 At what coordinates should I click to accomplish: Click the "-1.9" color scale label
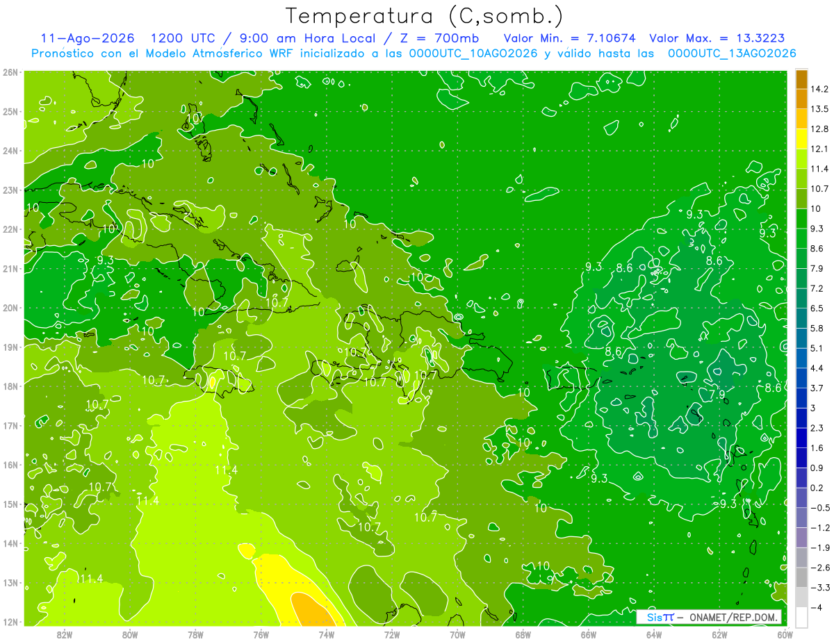pyautogui.click(x=819, y=547)
